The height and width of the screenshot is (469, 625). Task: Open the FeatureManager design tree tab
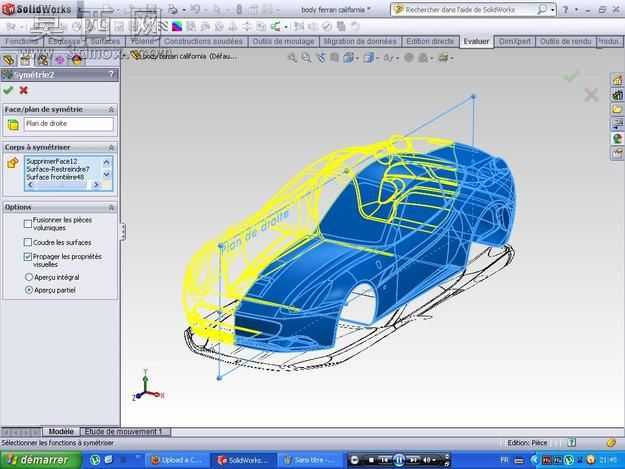[9, 60]
